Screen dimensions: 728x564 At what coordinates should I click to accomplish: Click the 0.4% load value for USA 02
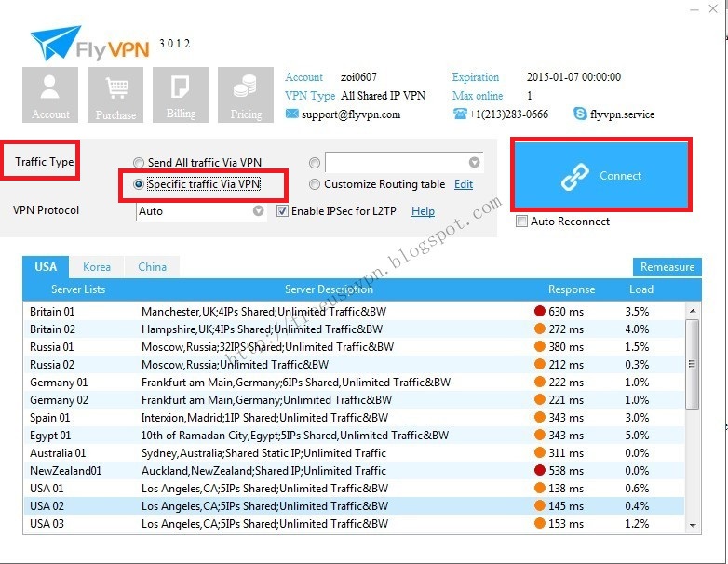coord(637,505)
